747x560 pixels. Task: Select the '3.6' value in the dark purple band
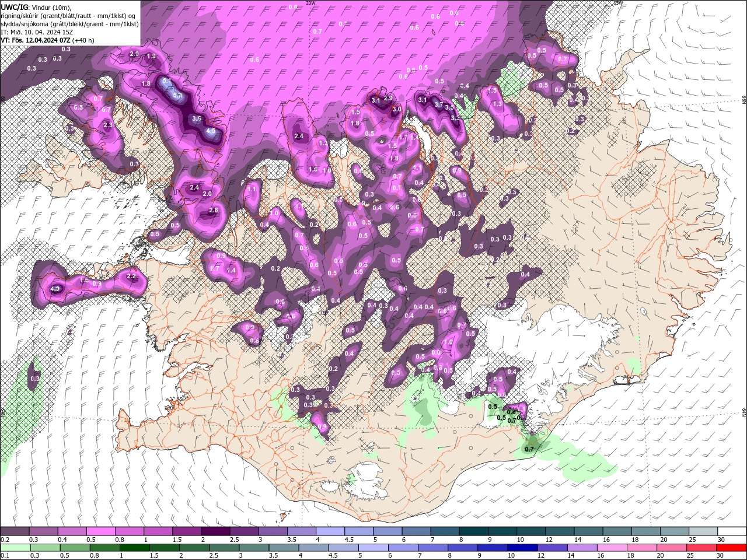pyautogui.click(x=197, y=118)
